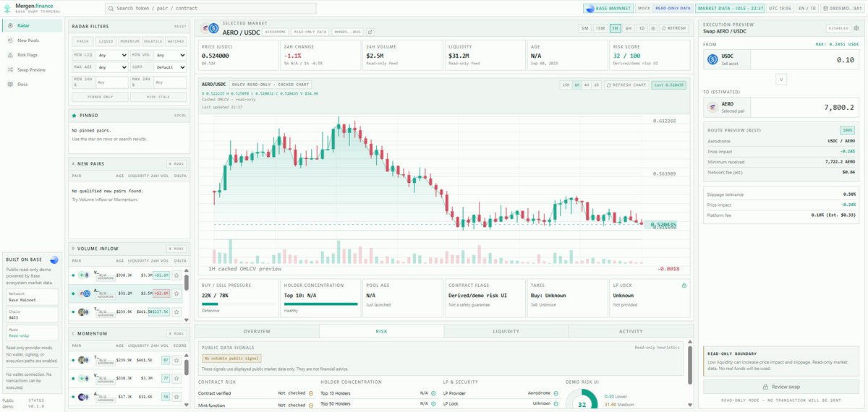Image resolution: width=868 pixels, height=412 pixels.
Task: Click the 0x9401 contract address chip
Action: point(347,32)
